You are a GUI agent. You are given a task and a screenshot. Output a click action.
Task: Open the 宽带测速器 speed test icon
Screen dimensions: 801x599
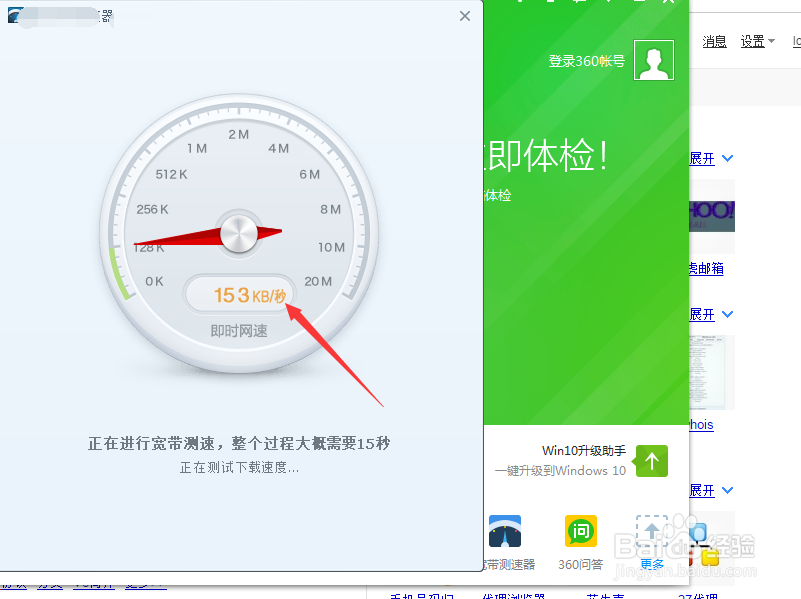(504, 531)
